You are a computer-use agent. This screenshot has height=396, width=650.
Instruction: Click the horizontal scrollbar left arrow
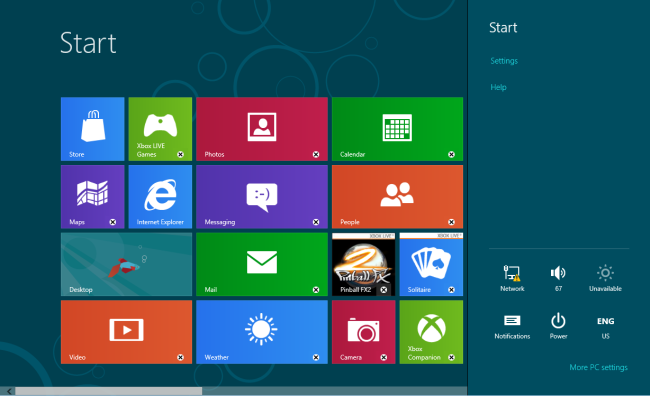(9, 391)
